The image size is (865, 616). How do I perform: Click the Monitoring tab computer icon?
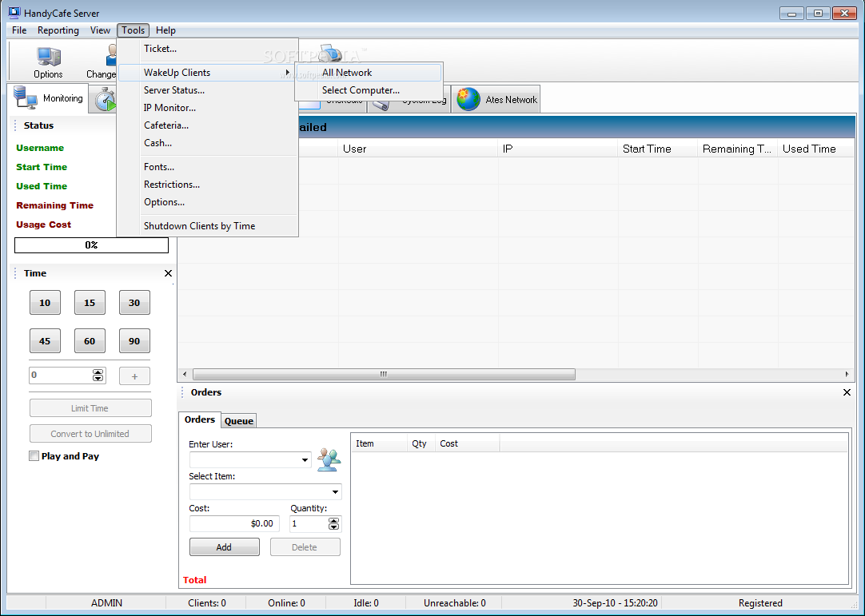pyautogui.click(x=26, y=97)
